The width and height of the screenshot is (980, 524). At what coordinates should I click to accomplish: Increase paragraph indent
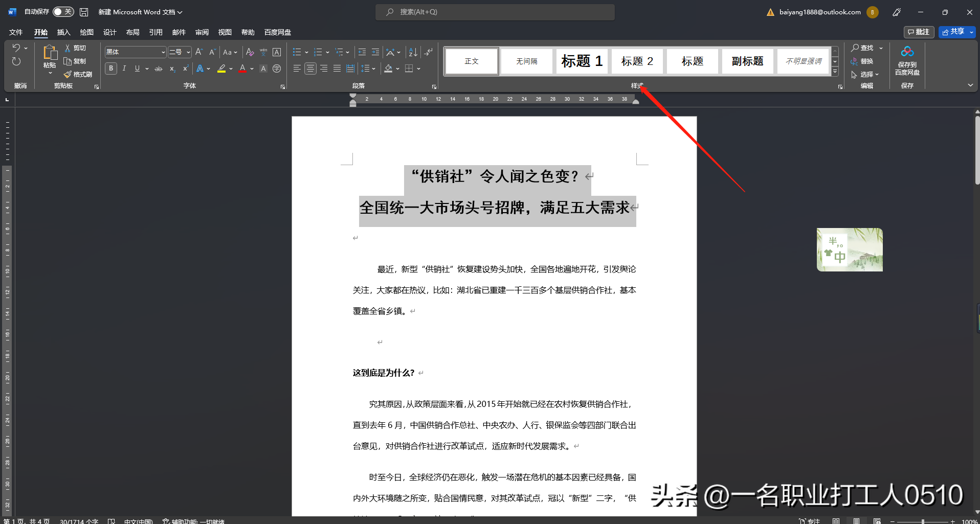click(375, 52)
